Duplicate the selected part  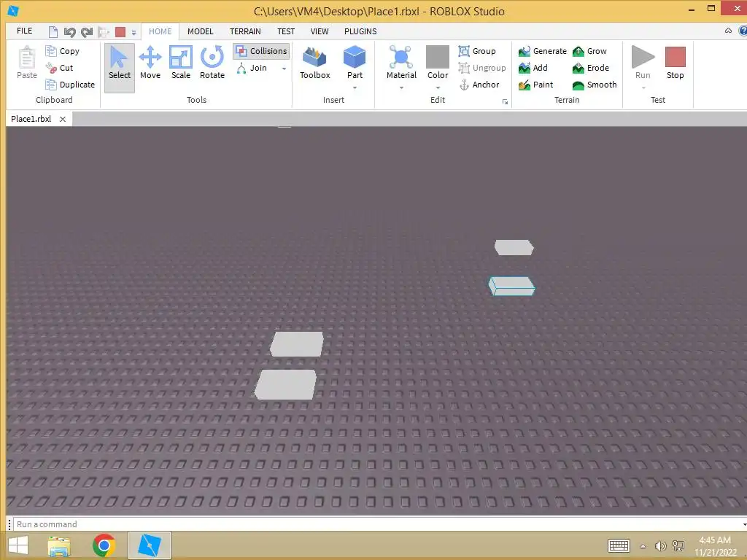[70, 85]
